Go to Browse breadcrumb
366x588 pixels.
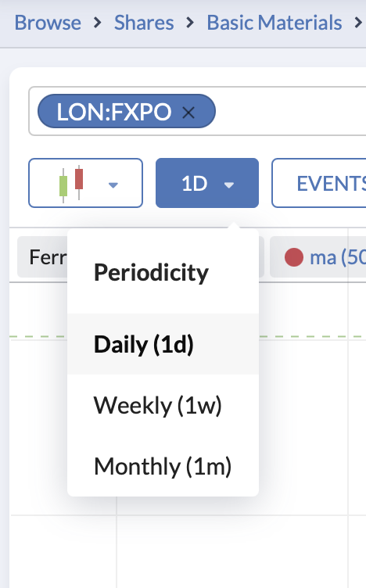48,23
